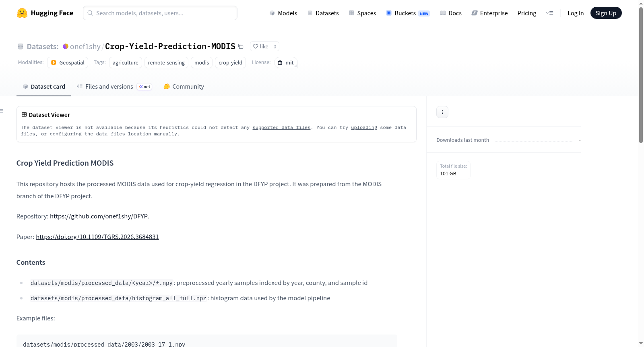Go to the Pricing page
The width and height of the screenshot is (644, 347).
pos(527,13)
